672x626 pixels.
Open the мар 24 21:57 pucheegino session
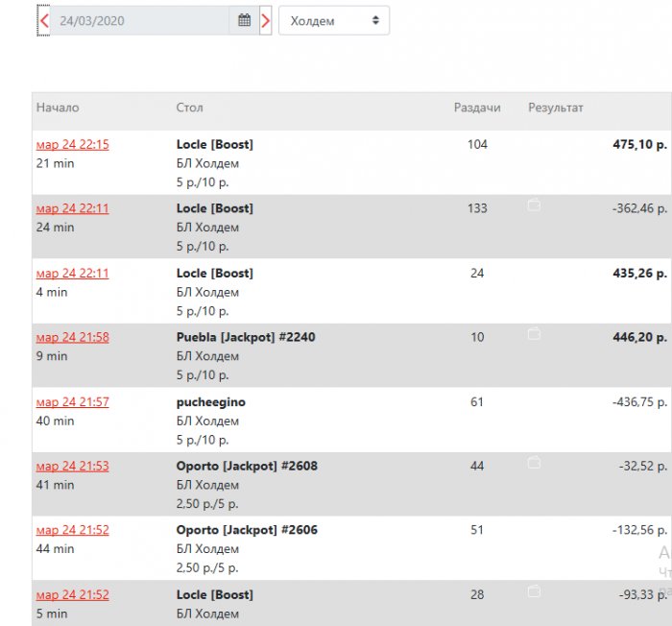point(73,402)
